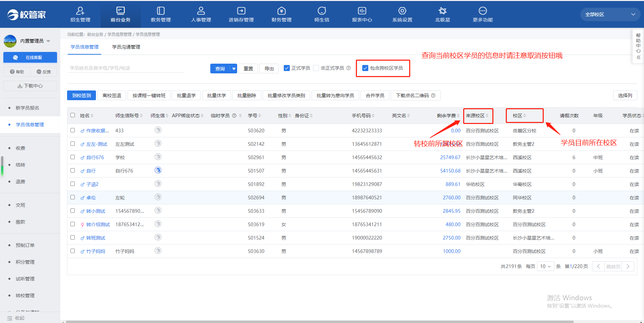This screenshot has height=323, width=644.
Task: Switch to 学员沟通管理 tab
Action: 126,47
